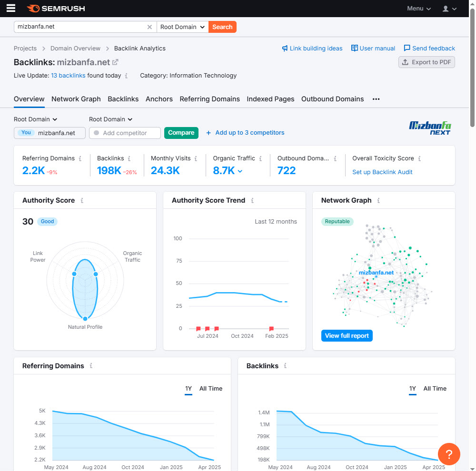Clear the domain search field

149,27
